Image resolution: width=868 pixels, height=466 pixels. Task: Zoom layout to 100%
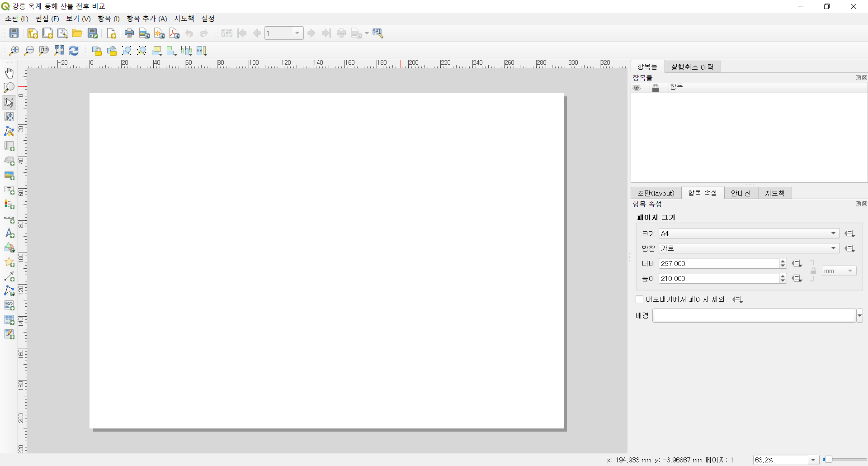pyautogui.click(x=44, y=51)
